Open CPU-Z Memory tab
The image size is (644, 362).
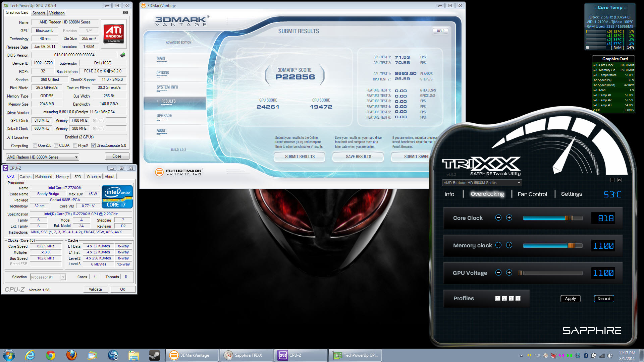[62, 177]
